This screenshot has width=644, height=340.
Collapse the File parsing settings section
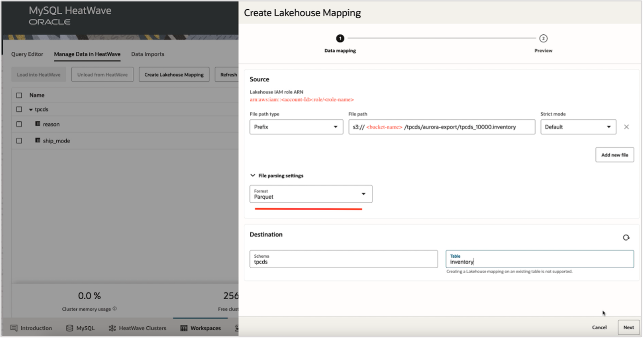[253, 175]
